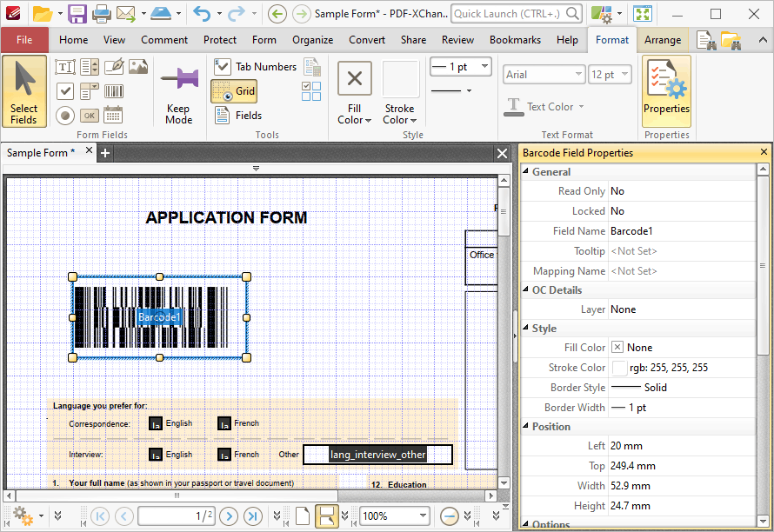Go to the next page button

[x=229, y=516]
